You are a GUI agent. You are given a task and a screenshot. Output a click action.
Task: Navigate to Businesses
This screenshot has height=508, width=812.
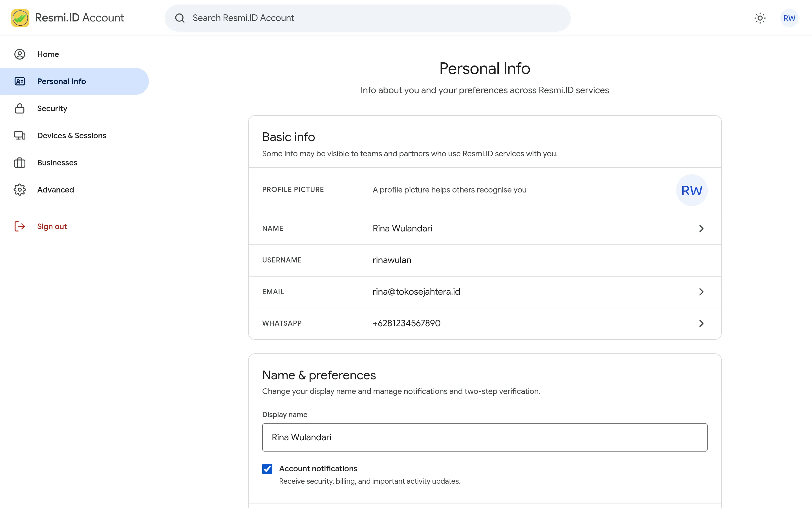(x=74, y=163)
